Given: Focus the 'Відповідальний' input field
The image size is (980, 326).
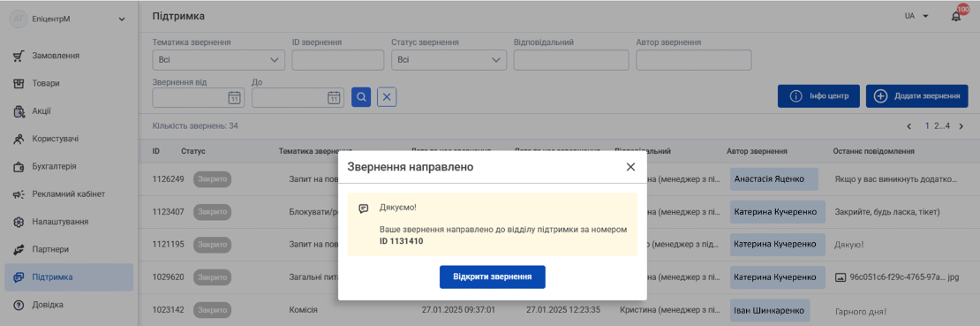Looking at the screenshot, I should coord(571,60).
